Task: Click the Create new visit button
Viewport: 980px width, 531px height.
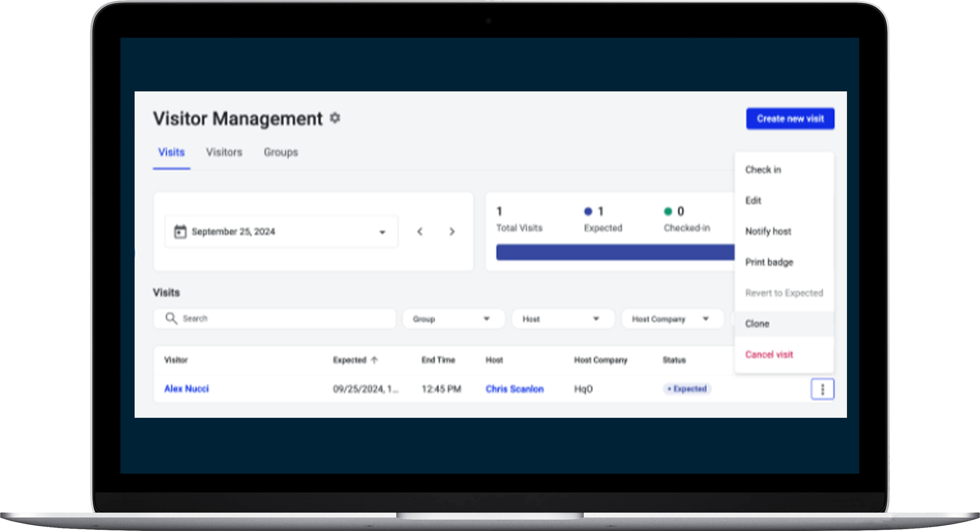Action: (790, 118)
